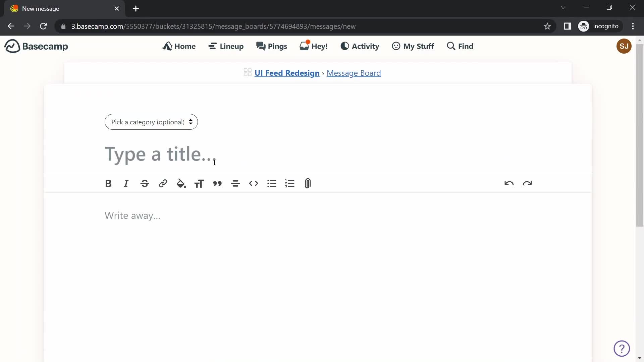The width and height of the screenshot is (644, 362).
Task: Enable strikethrough on selected text
Action: 145,183
